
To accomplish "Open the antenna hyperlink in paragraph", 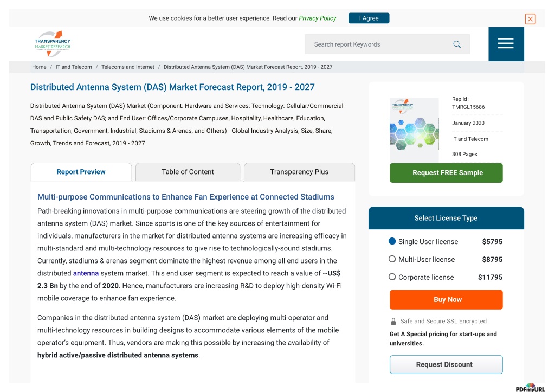I will point(86,273).
